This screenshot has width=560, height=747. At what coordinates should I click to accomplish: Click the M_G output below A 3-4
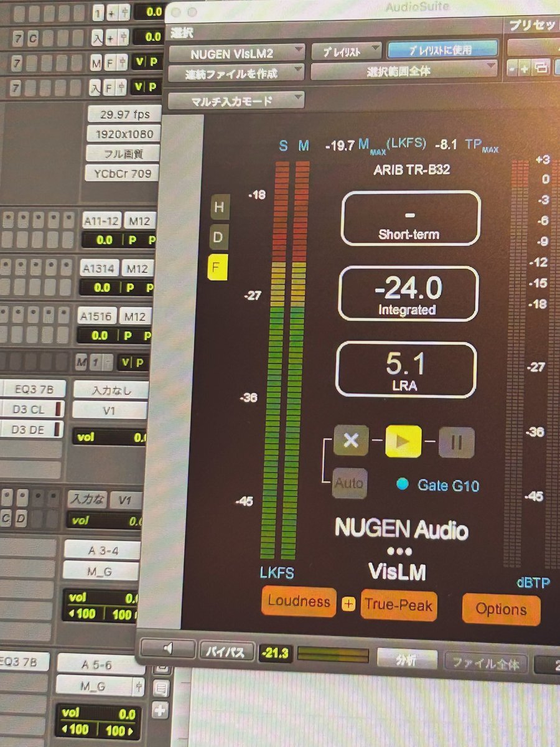pos(101,570)
